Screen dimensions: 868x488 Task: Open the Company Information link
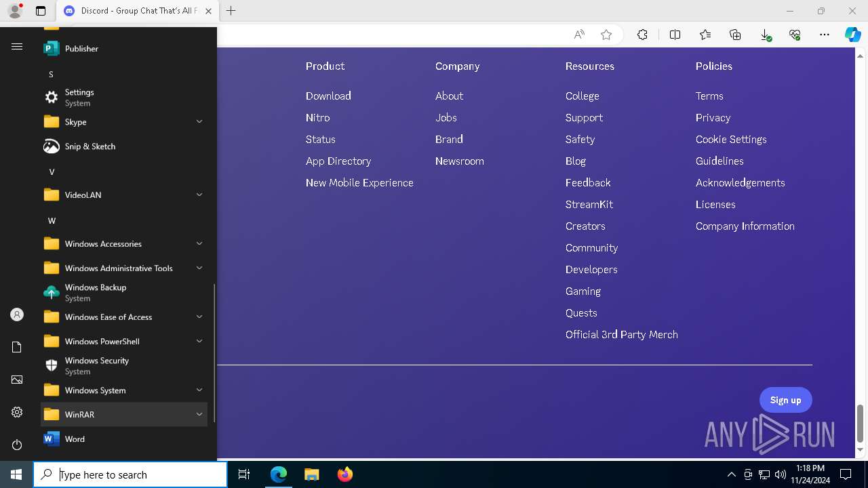[x=745, y=226]
